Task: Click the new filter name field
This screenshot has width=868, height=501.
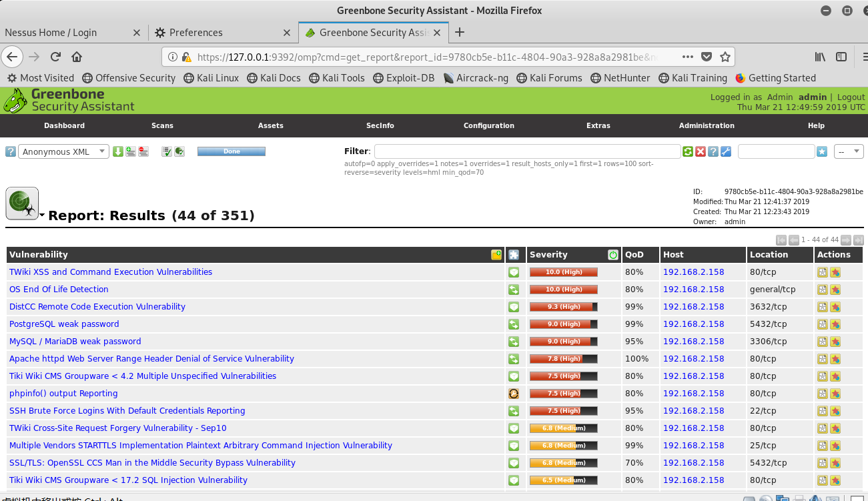Action: [x=776, y=151]
